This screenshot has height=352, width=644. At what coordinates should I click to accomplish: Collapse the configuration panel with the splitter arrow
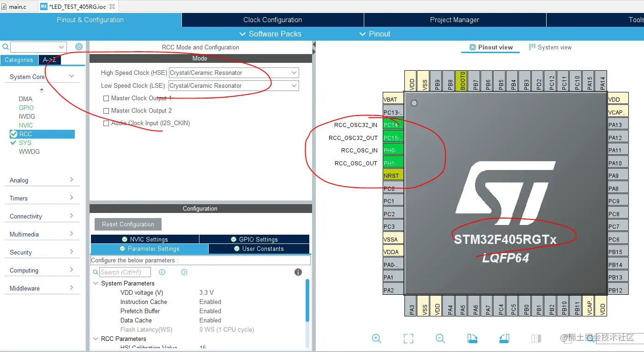pos(314,45)
